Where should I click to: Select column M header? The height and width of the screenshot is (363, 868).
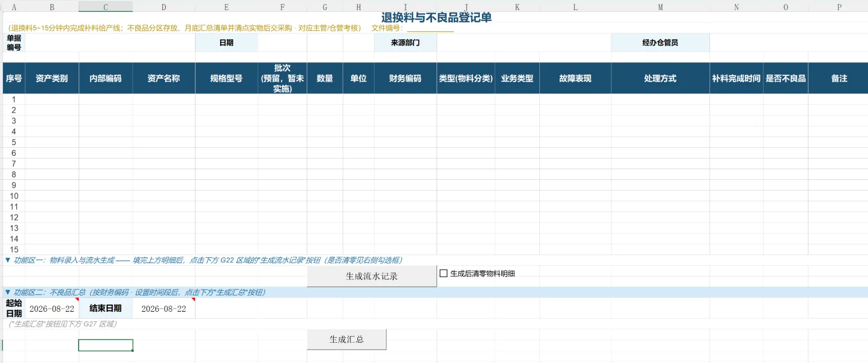pos(660,7)
